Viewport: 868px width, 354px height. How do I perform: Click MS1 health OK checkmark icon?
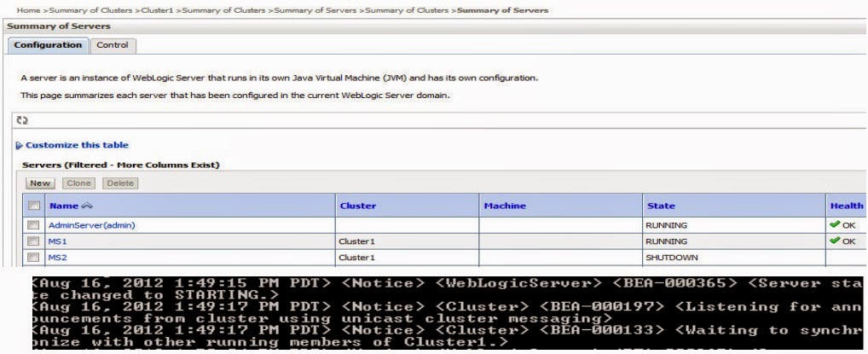point(835,241)
